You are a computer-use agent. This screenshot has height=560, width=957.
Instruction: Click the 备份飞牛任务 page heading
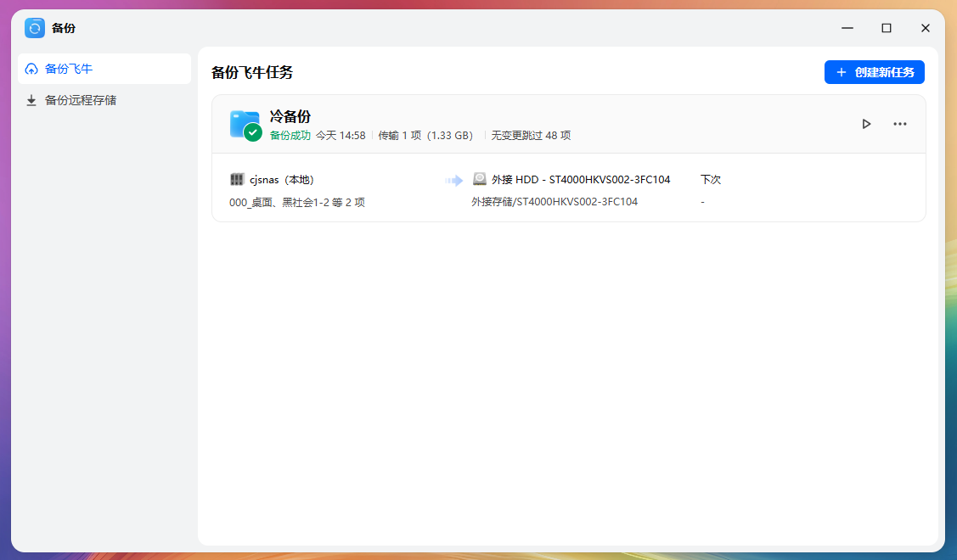click(252, 72)
